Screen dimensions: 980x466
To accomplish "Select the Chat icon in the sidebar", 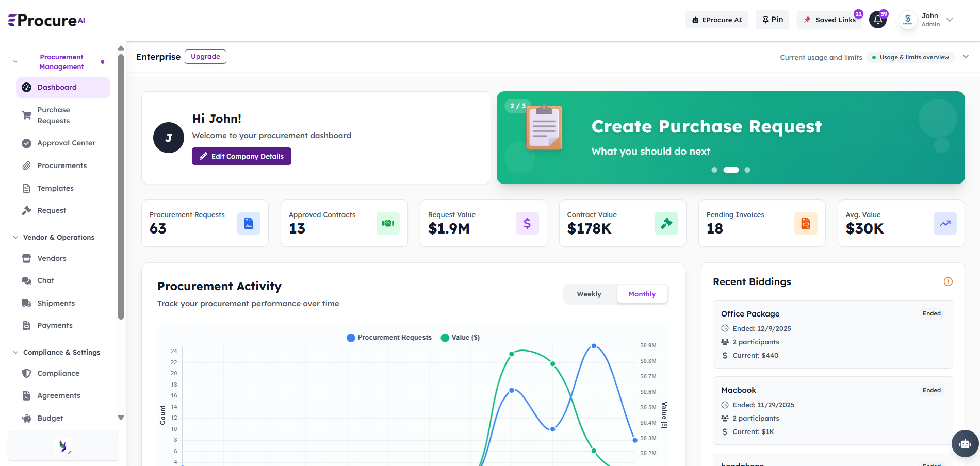I will coord(26,280).
